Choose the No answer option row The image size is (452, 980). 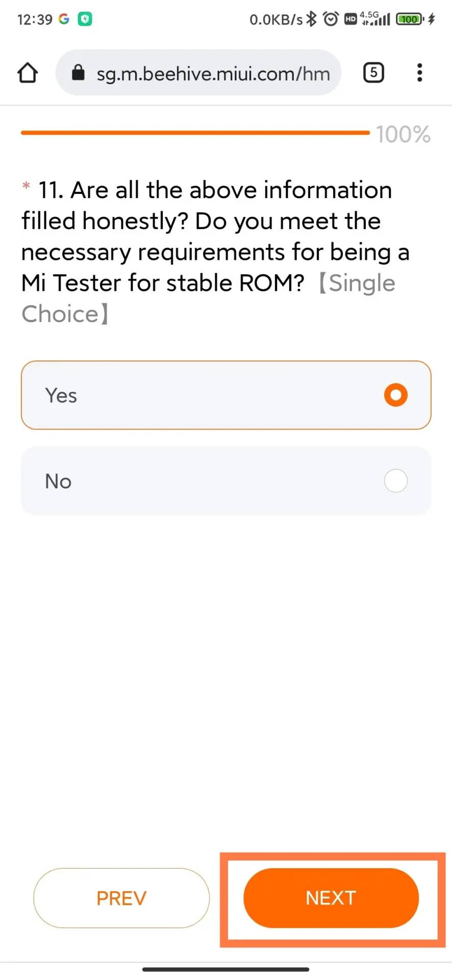tap(226, 481)
